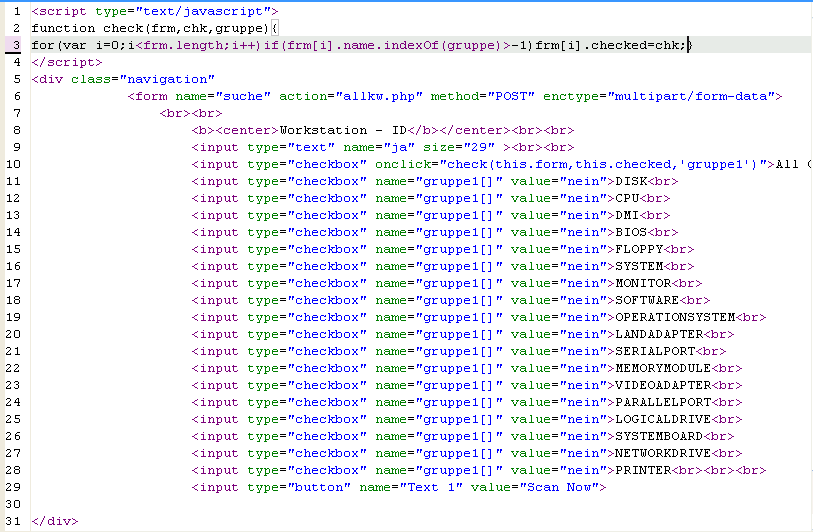Place cursor on the closing </script> tag

58,62
